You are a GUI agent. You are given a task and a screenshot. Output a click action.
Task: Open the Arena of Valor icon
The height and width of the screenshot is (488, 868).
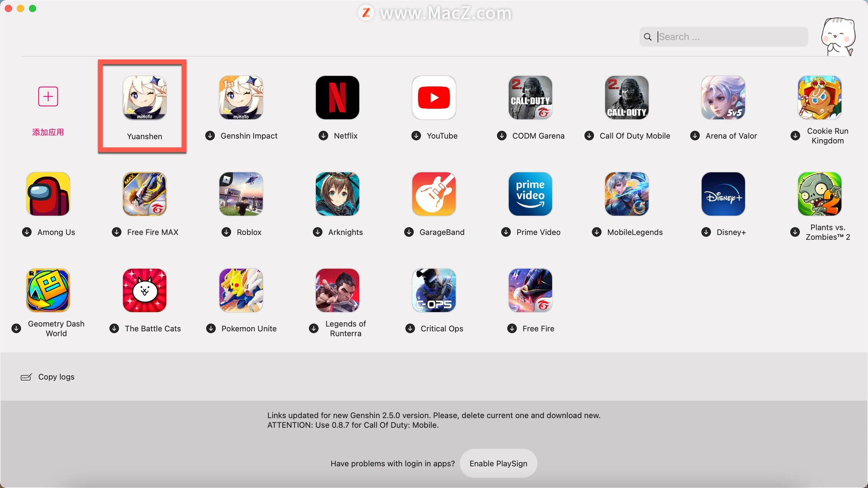723,98
